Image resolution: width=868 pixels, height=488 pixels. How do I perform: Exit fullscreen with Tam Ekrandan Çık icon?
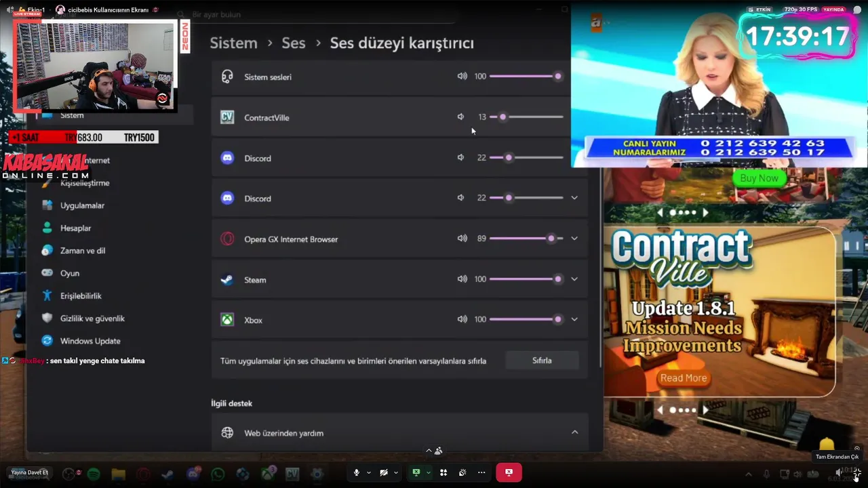(857, 472)
